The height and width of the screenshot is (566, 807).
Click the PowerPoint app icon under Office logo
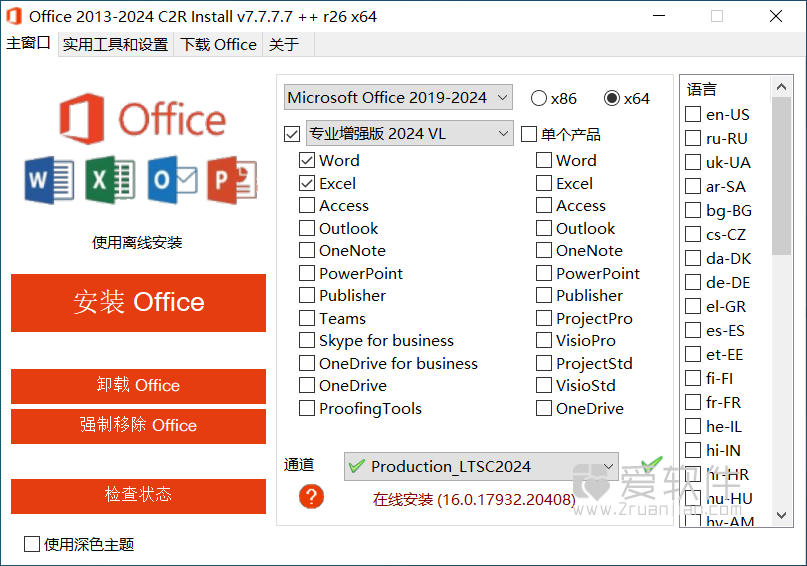(x=233, y=180)
